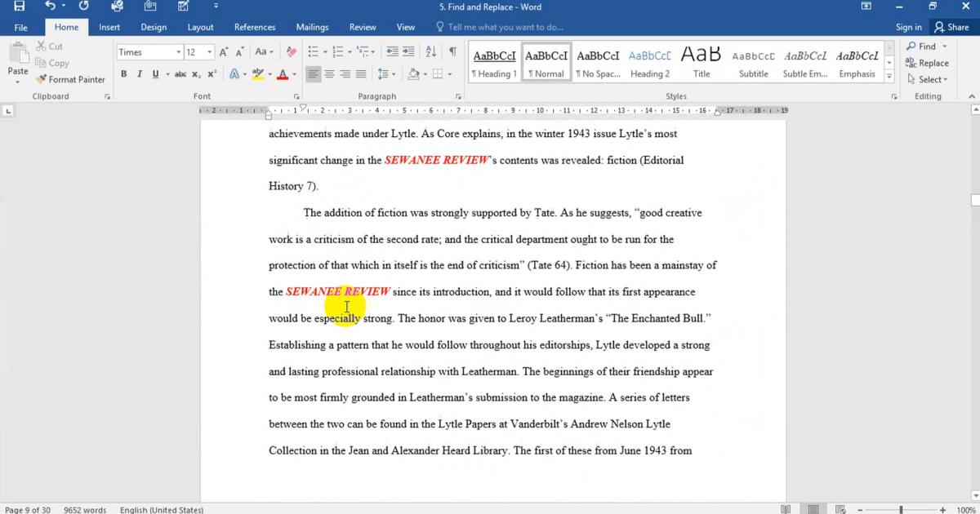This screenshot has height=514, width=980.
Task: Switch to the Design tab
Action: (x=154, y=27)
